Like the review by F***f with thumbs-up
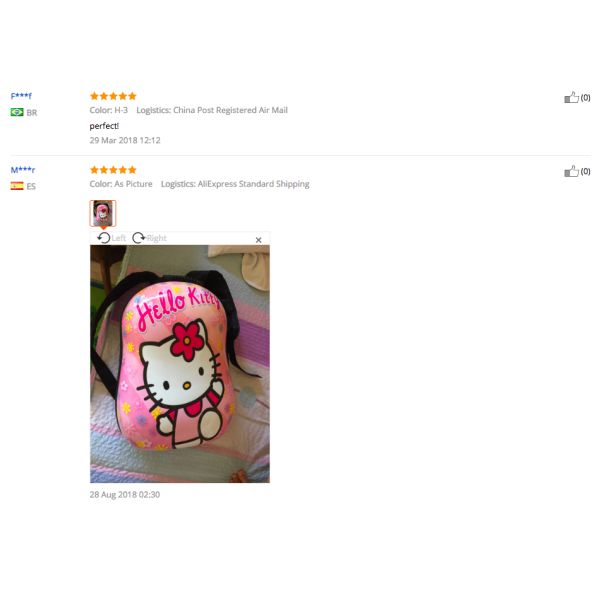Screen dimensions: 600x600 tap(571, 98)
